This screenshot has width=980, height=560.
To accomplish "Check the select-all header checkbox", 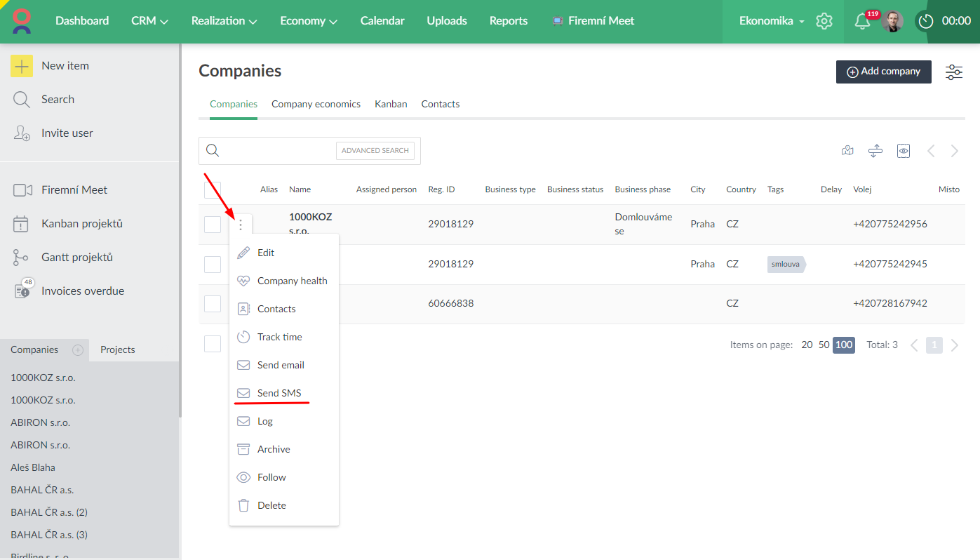I will (x=213, y=189).
